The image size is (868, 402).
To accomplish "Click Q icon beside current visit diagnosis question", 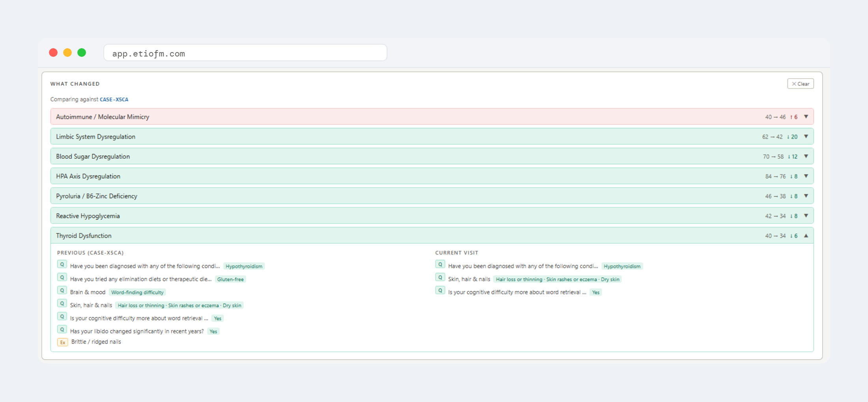I will coord(440,265).
